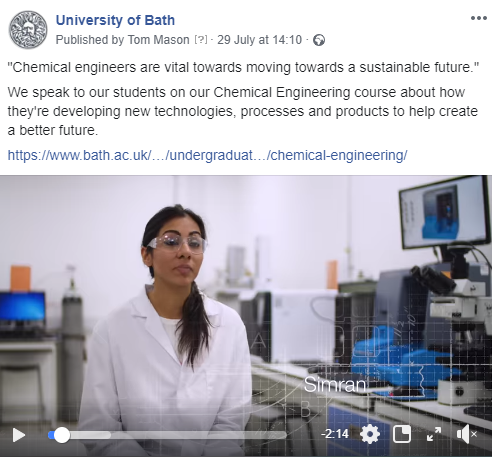Click the [?] help marker beside Tom Mason
The image size is (492, 457).
point(201,40)
